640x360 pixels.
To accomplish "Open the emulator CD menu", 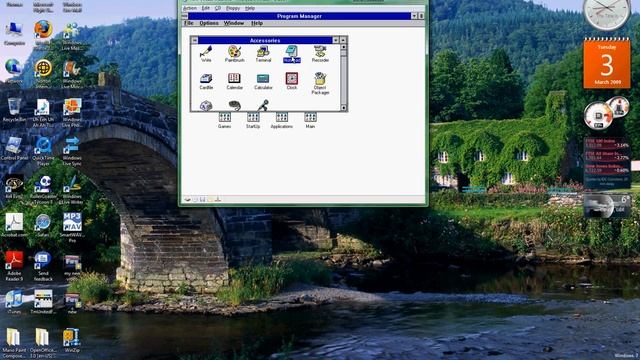I will (218, 8).
